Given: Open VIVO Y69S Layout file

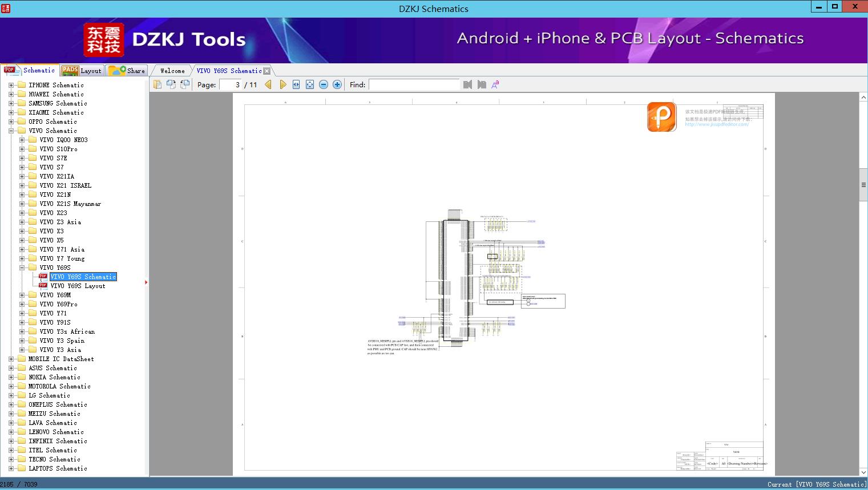Looking at the screenshot, I should click(x=78, y=286).
